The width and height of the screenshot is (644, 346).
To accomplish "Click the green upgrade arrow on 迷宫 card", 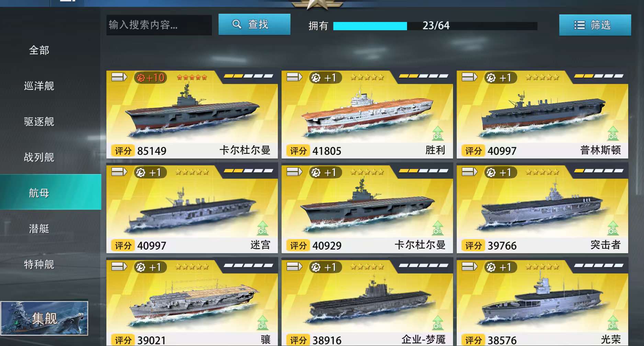I will pos(262,228).
